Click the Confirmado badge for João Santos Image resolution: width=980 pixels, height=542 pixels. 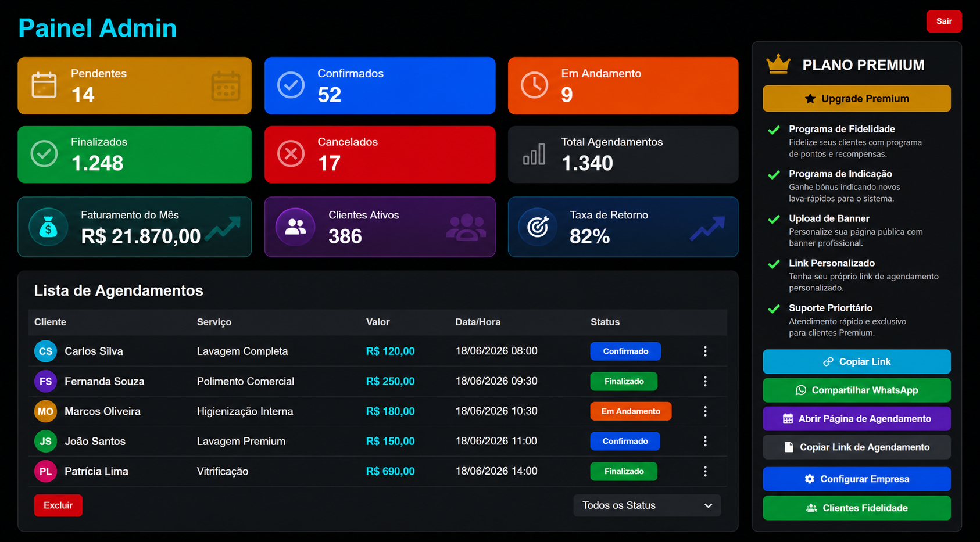(x=625, y=441)
